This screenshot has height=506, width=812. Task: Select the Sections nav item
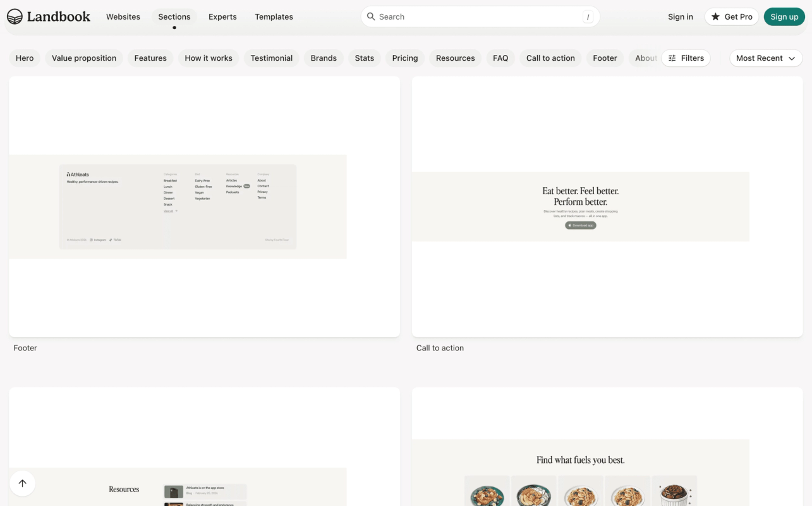(174, 16)
